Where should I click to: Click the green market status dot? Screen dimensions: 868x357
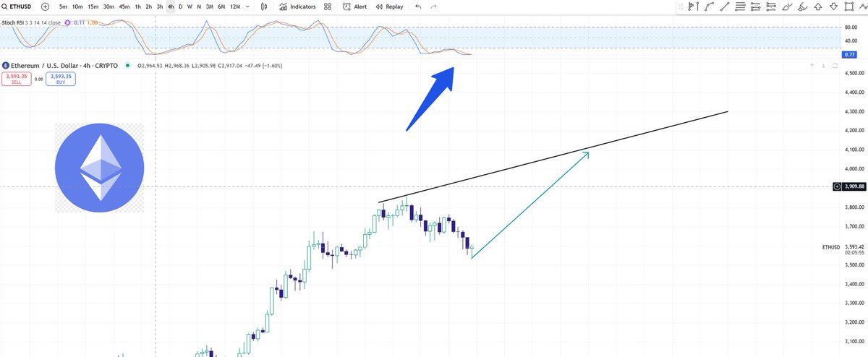click(128, 66)
